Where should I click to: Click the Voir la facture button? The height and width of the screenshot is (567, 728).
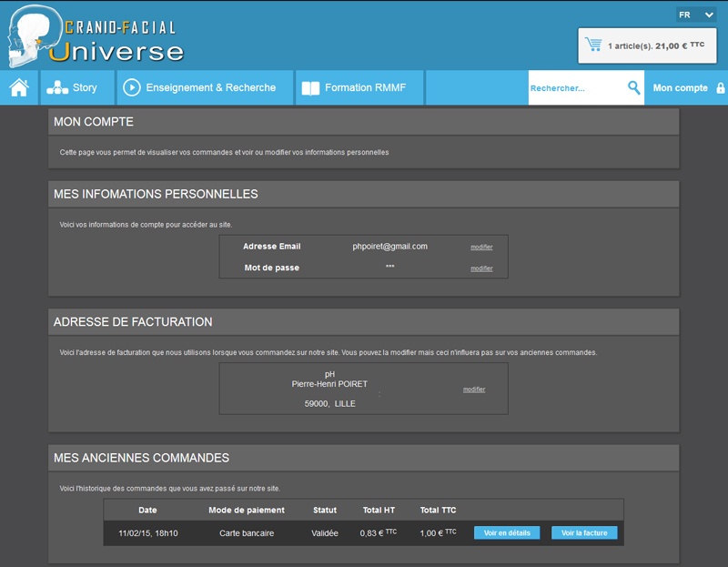pyautogui.click(x=584, y=532)
